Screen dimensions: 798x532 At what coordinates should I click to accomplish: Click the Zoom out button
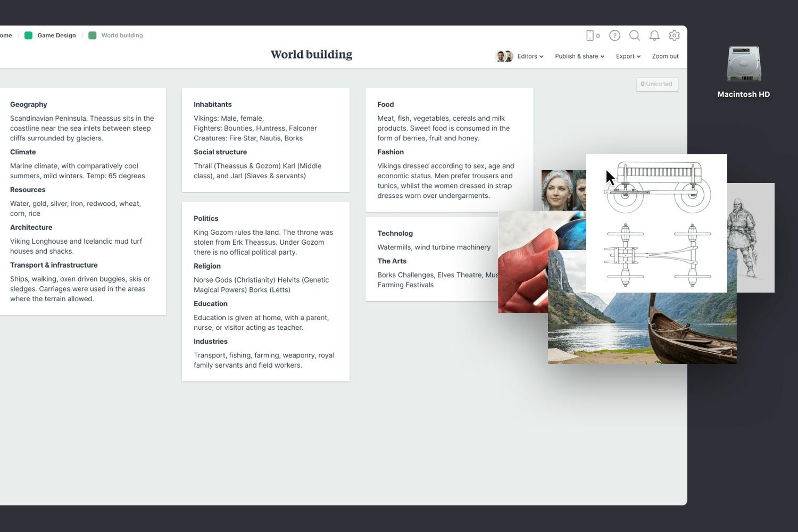click(x=665, y=56)
